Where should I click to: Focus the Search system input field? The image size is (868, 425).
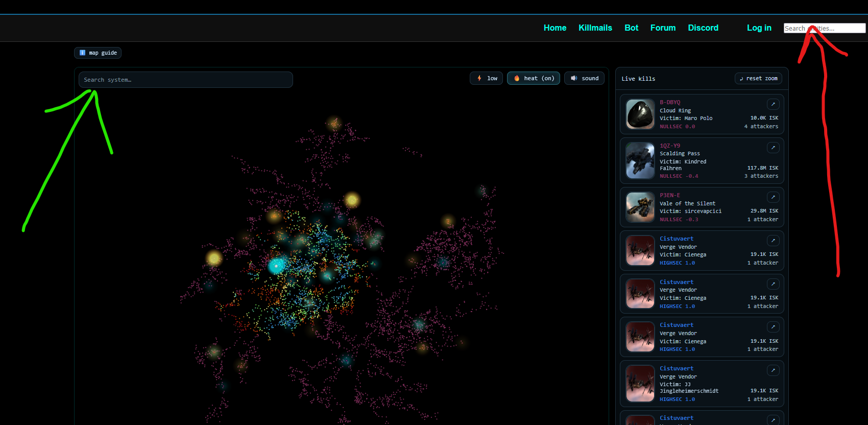coord(185,80)
